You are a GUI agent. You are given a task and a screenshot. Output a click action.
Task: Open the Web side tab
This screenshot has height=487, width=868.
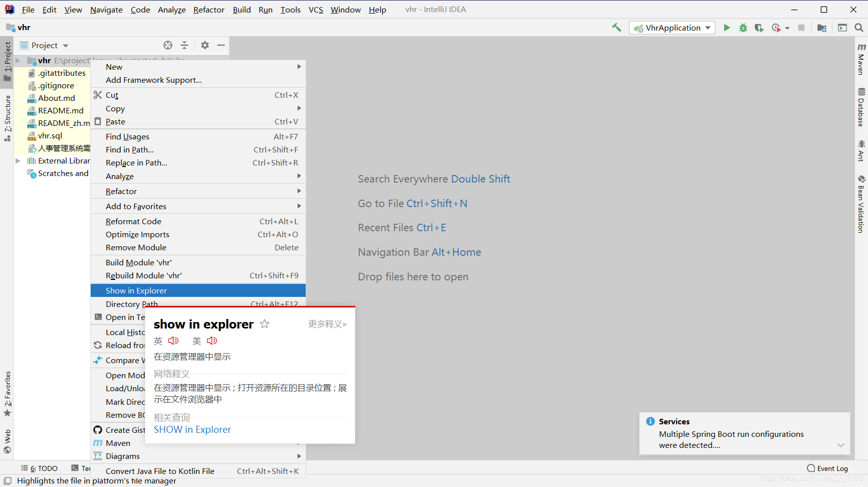point(7,441)
